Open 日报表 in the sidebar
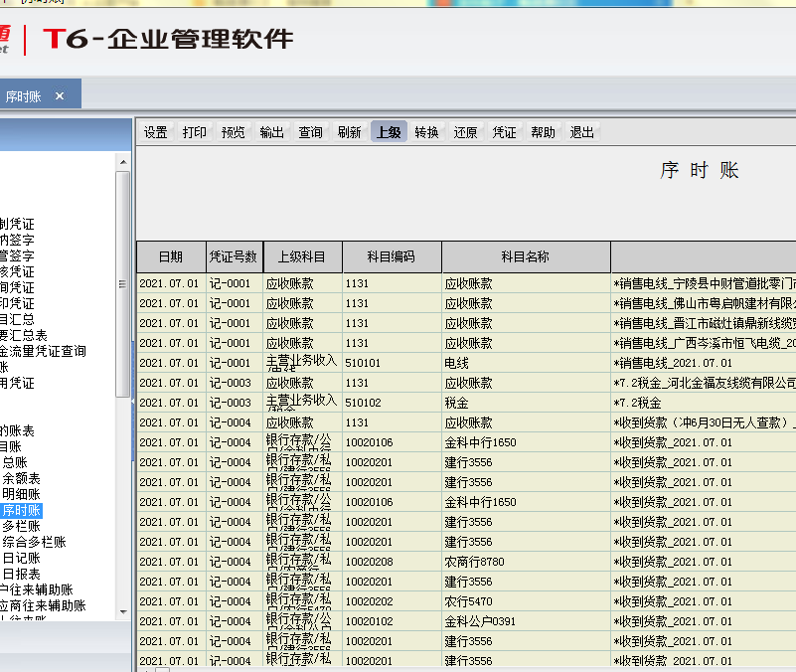Viewport: 796px width, 672px height. pos(21,574)
